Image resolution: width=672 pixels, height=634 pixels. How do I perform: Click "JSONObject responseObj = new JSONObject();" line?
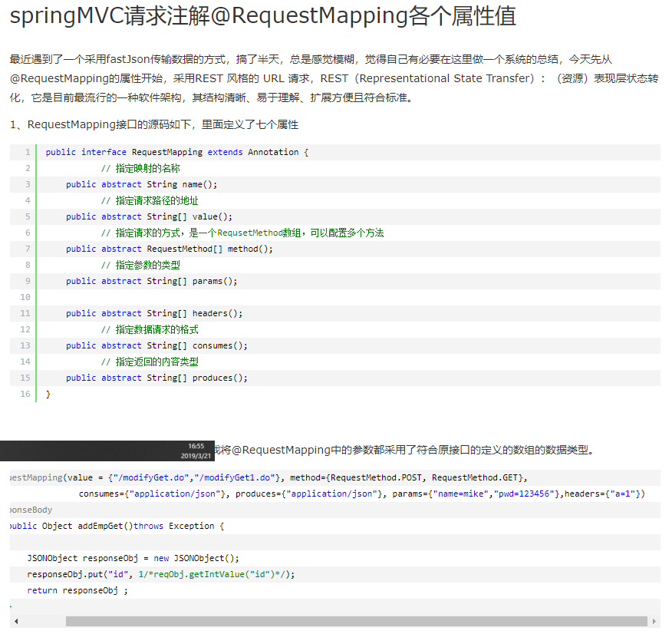[133, 558]
